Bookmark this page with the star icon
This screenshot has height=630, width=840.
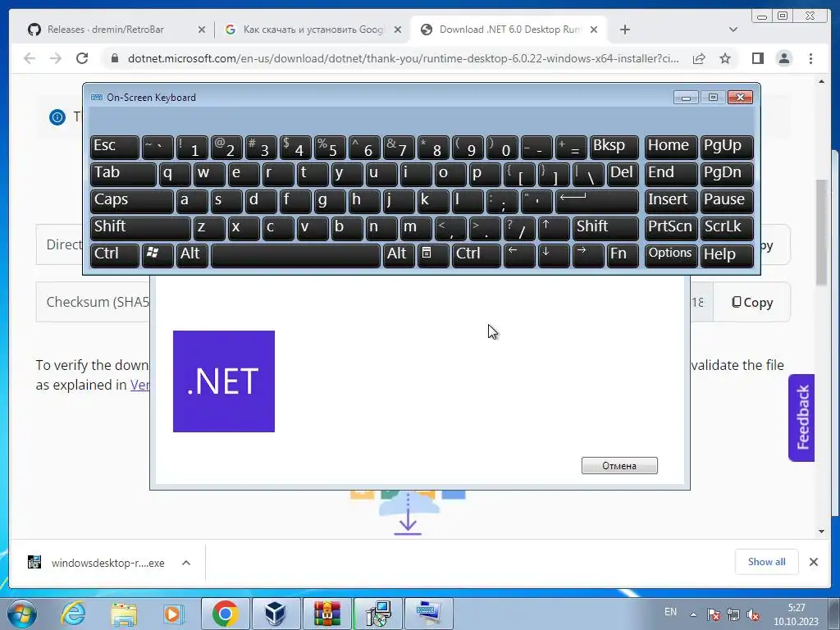click(x=725, y=58)
